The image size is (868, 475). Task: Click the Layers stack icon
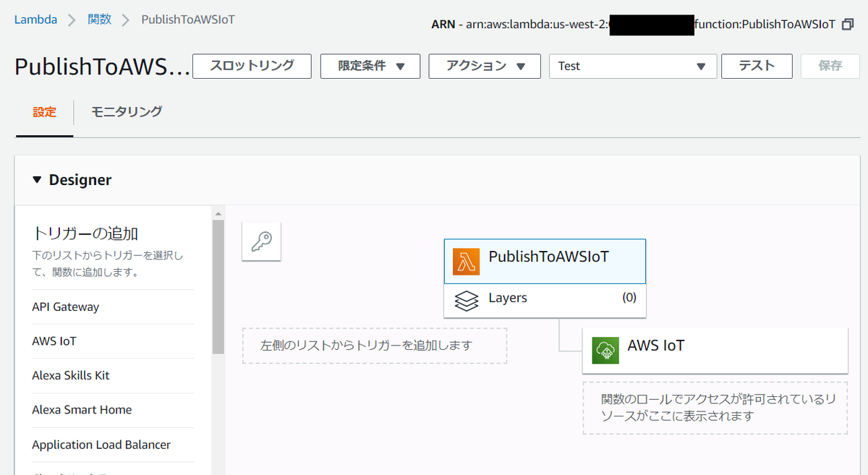[x=467, y=300]
